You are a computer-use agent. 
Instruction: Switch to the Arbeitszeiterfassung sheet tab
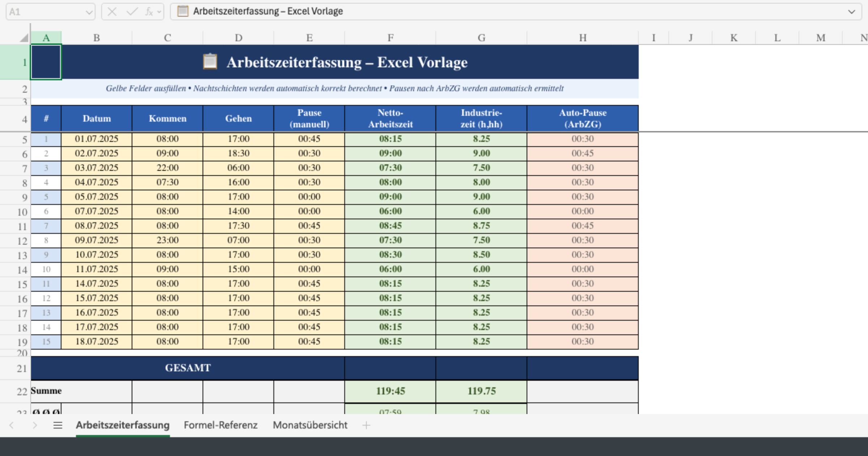[123, 425]
